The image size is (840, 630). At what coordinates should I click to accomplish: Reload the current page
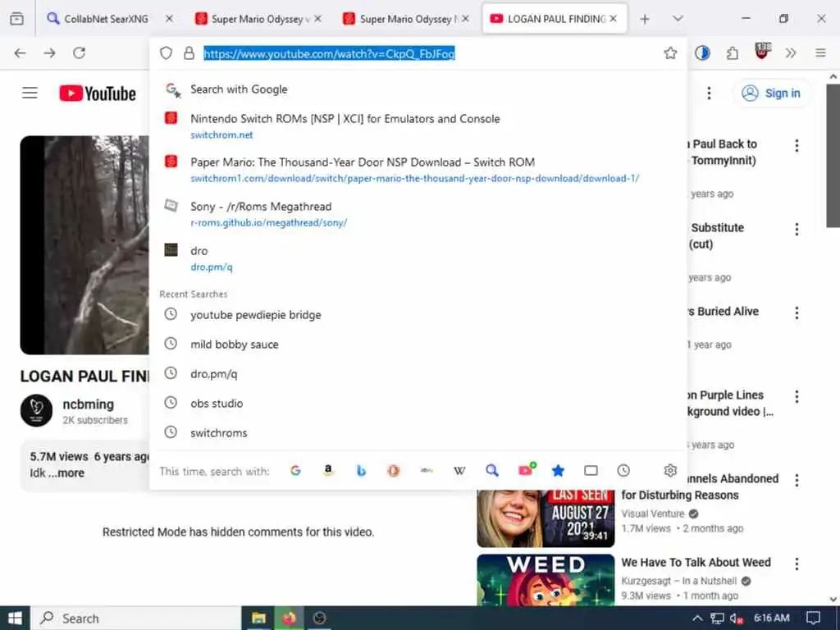tap(80, 53)
